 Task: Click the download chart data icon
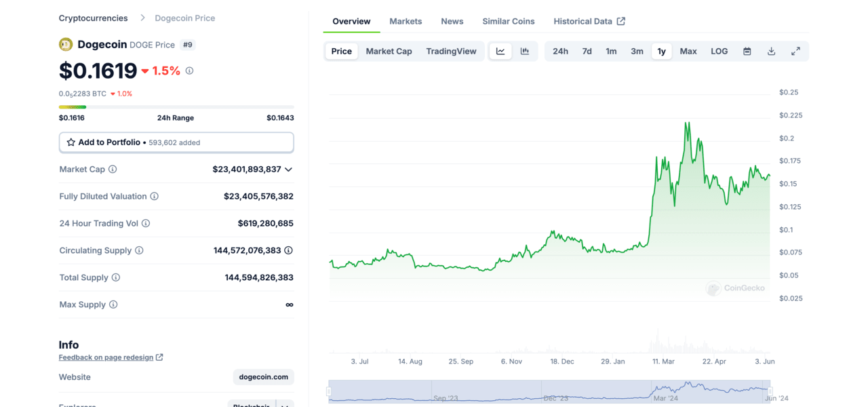pos(771,52)
